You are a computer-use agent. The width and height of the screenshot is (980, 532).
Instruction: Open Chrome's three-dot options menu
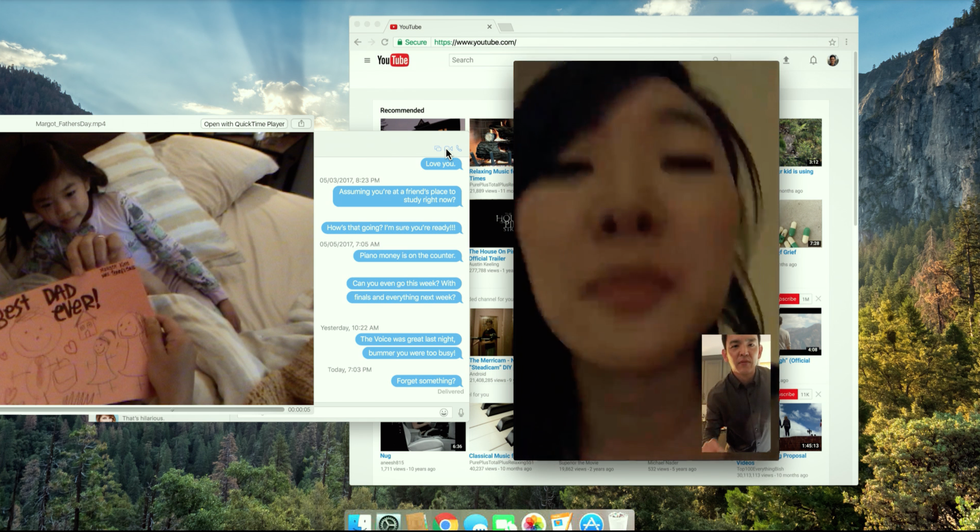coord(846,43)
